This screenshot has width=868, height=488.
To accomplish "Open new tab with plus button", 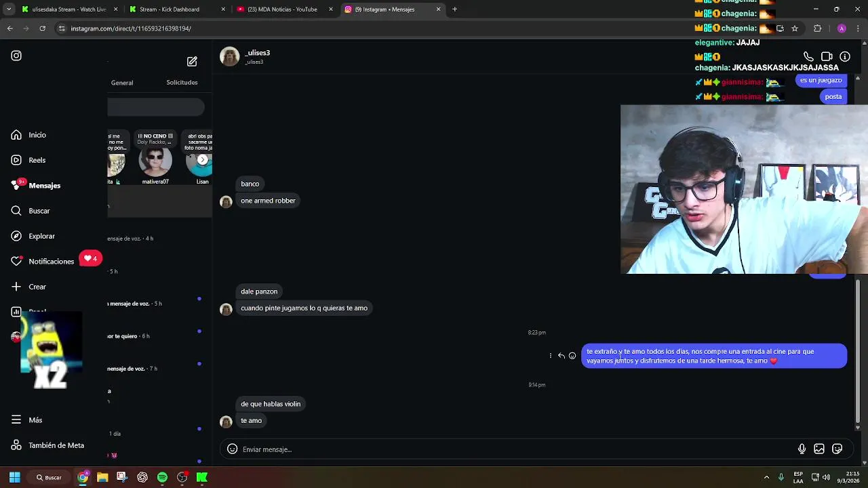I will pyautogui.click(x=454, y=9).
